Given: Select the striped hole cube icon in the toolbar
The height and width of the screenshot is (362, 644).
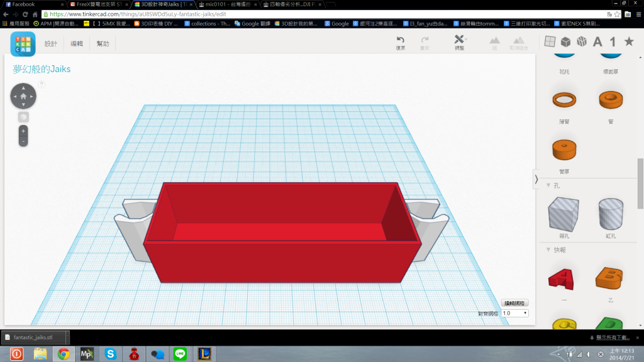Looking at the screenshot, I should [x=582, y=41].
